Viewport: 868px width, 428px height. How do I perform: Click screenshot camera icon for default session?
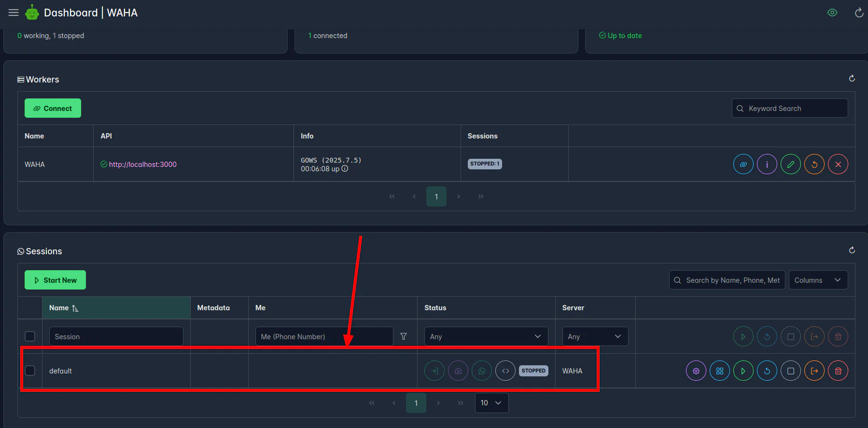(458, 371)
